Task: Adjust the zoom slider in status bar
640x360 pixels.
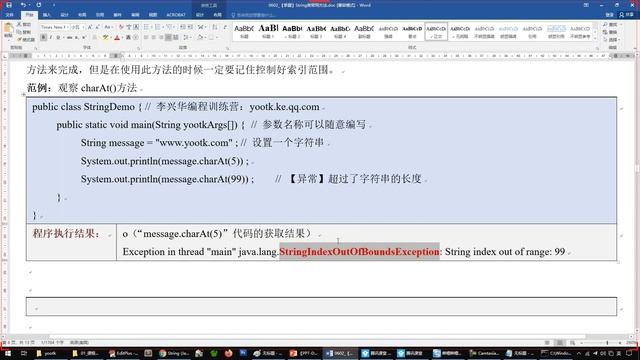Action: [607, 343]
